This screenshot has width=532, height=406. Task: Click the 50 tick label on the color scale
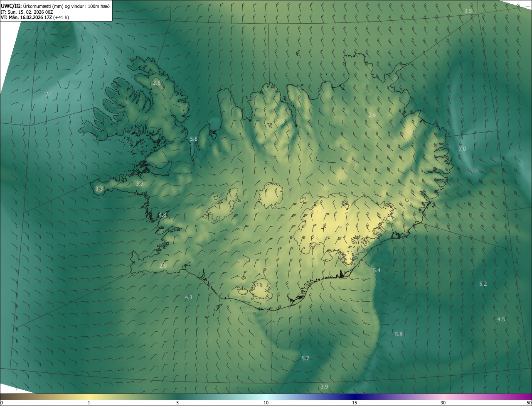coord(529,403)
